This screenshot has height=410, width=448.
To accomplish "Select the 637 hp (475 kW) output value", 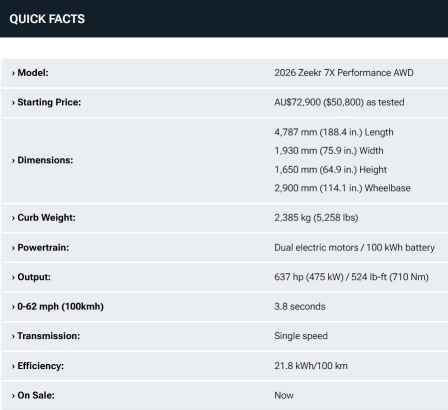I will (351, 277).
